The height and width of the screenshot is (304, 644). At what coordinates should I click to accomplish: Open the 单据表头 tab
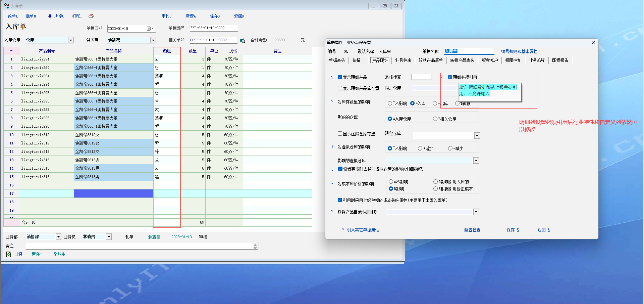tap(337, 60)
